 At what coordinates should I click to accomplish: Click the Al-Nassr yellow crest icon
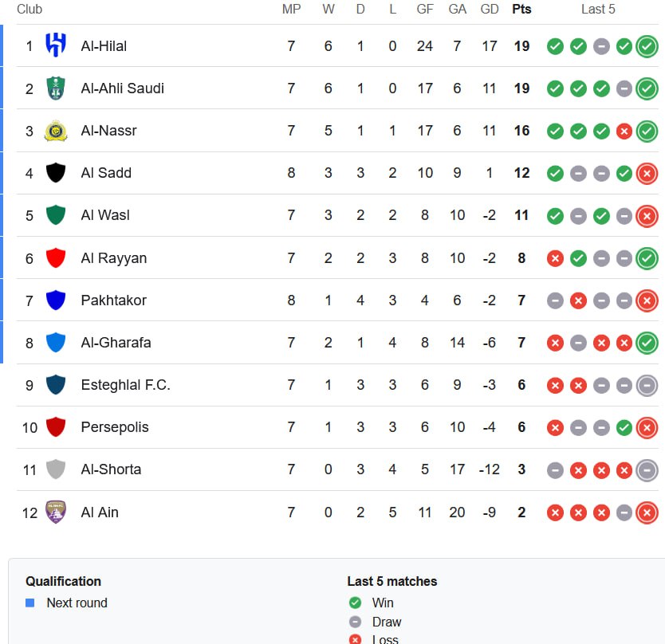[55, 130]
